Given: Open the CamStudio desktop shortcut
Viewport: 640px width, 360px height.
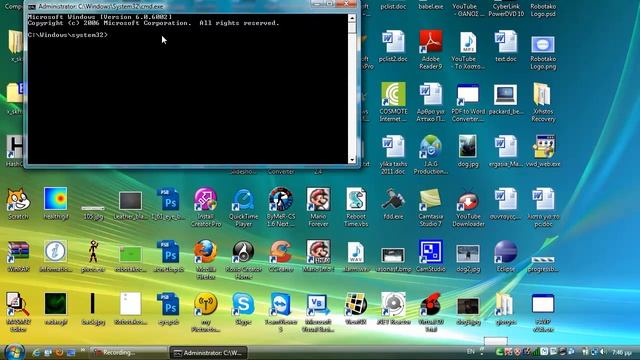Looking at the screenshot, I should 431,256.
